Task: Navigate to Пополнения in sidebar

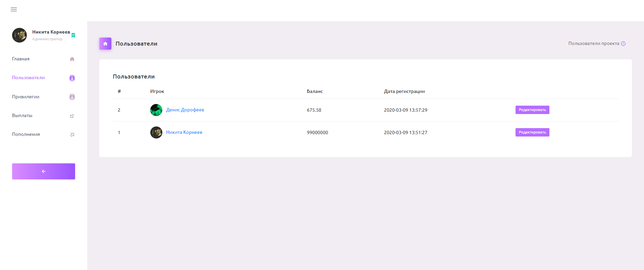Action: point(26,134)
